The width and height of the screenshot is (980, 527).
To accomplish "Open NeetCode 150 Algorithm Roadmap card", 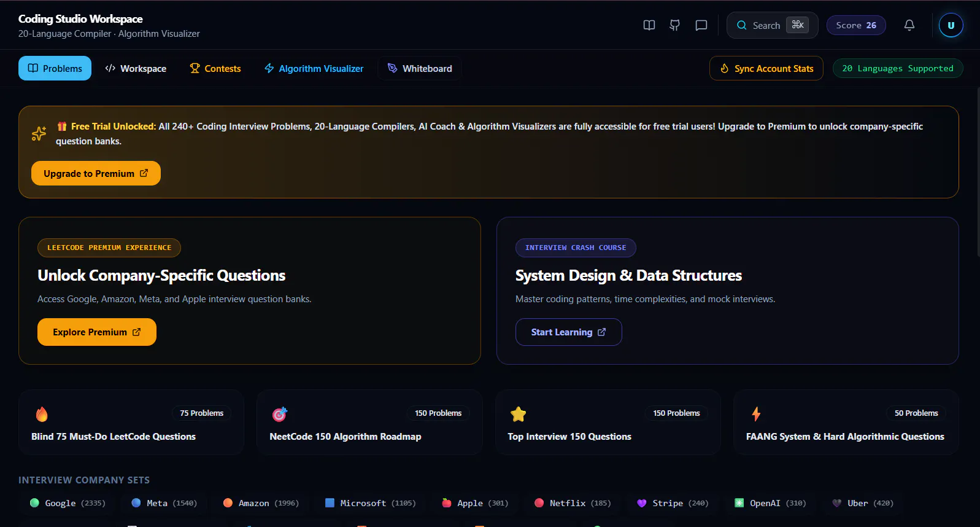I will (369, 422).
